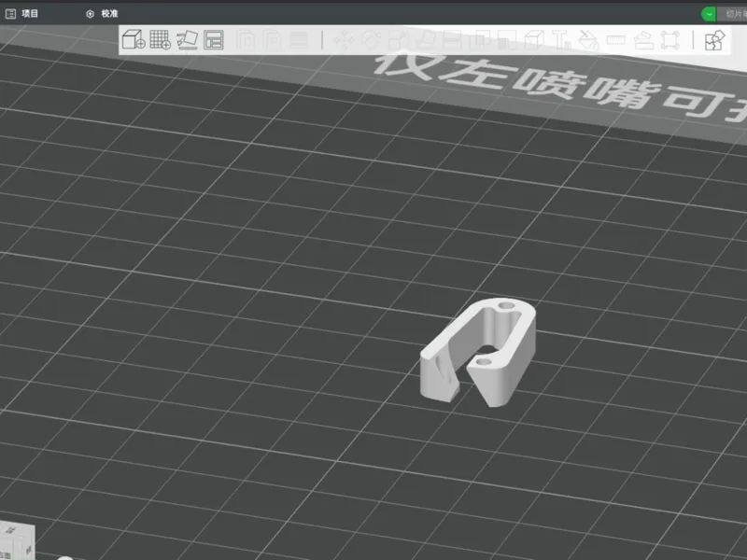Screen dimensions: 747x560
Task: Select the Color painting bucket tool
Action: click(588, 40)
